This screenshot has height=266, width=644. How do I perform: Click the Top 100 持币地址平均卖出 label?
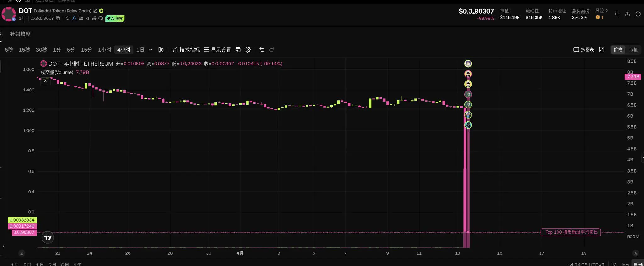tap(571, 232)
